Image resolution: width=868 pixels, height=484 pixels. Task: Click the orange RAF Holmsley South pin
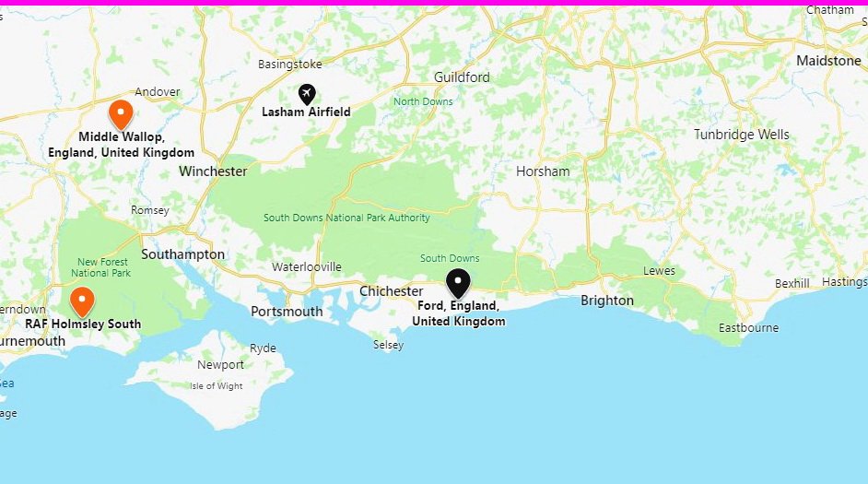tap(82, 301)
